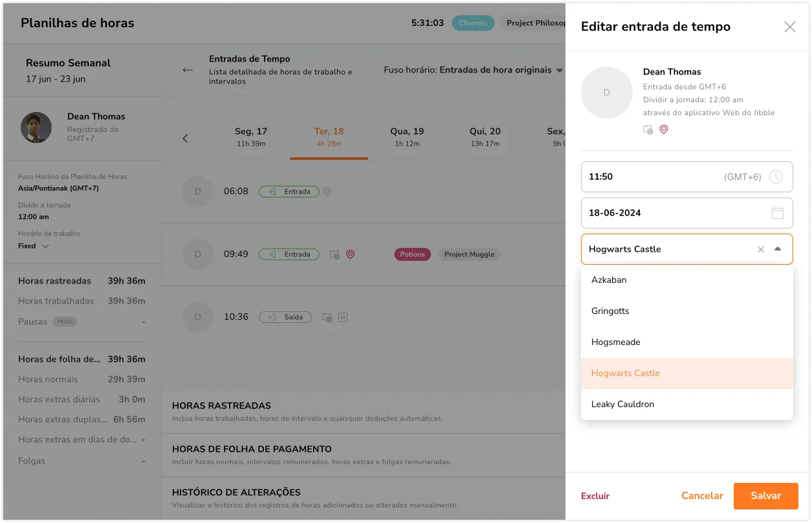812x523 pixels.
Task: Click the Asia/Pontianak (GMT+7) timezone text
Action: tap(58, 188)
